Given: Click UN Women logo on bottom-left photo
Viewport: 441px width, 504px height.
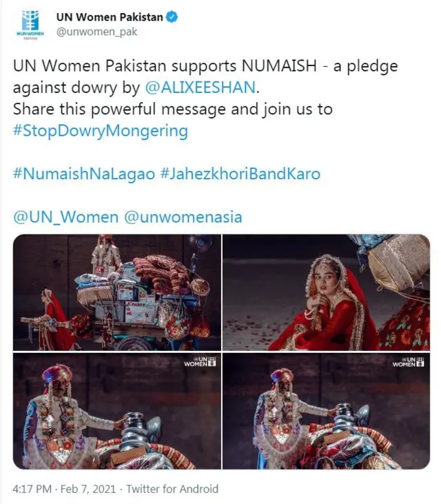Looking at the screenshot, I should point(200,361).
